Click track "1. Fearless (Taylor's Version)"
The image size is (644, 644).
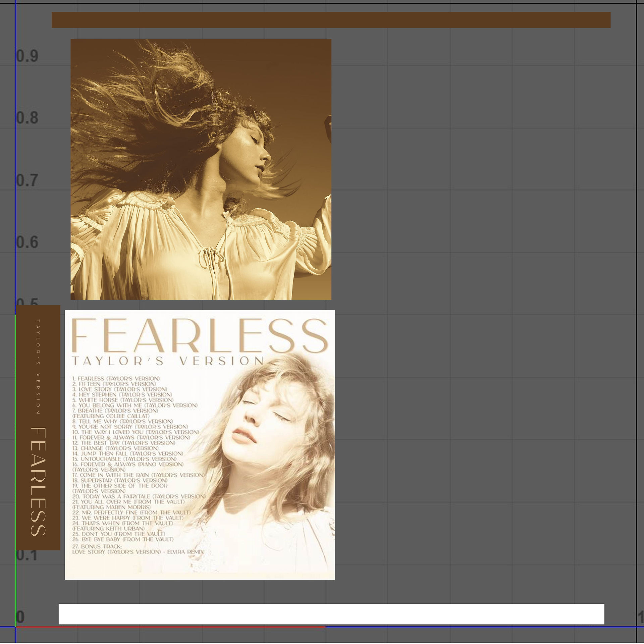pyautogui.click(x=116, y=378)
